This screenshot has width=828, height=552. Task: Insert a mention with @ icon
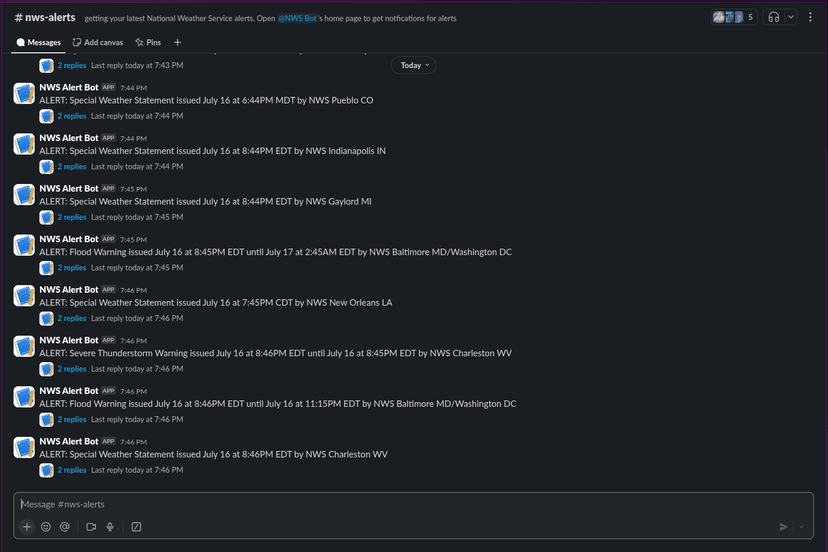coord(65,527)
